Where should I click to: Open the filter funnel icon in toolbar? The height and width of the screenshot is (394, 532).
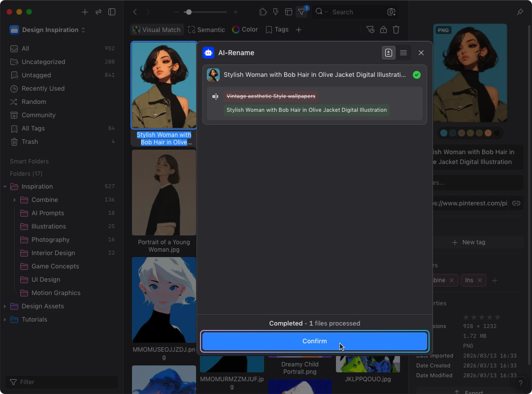(x=301, y=12)
